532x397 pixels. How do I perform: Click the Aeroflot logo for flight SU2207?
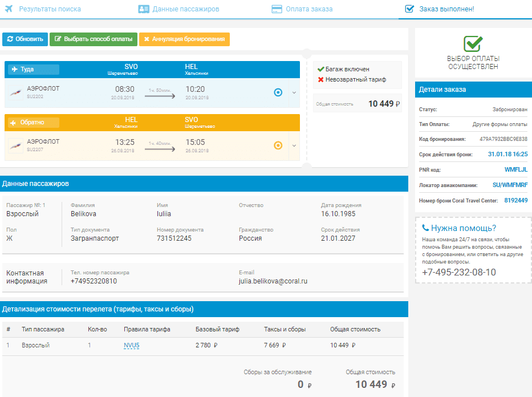click(x=15, y=145)
